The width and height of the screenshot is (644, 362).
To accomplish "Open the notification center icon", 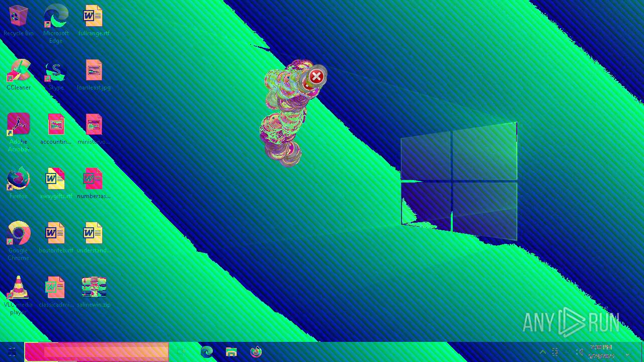I will coord(627,352).
